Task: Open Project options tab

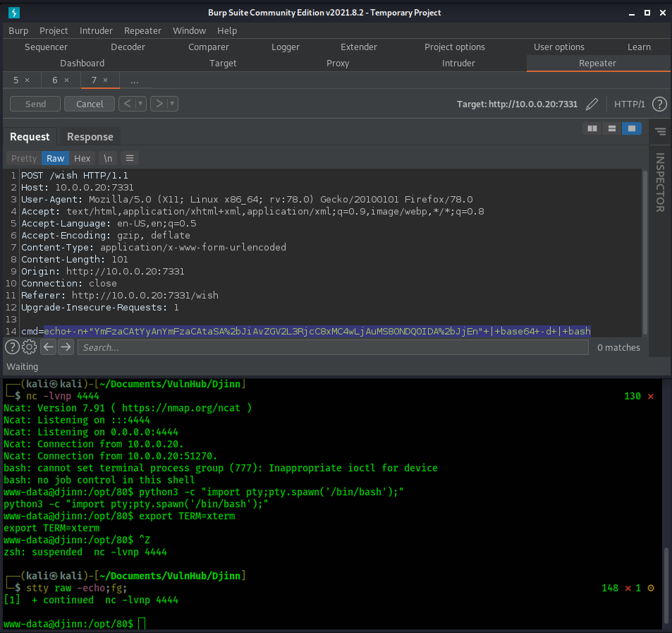Action: 455,47
